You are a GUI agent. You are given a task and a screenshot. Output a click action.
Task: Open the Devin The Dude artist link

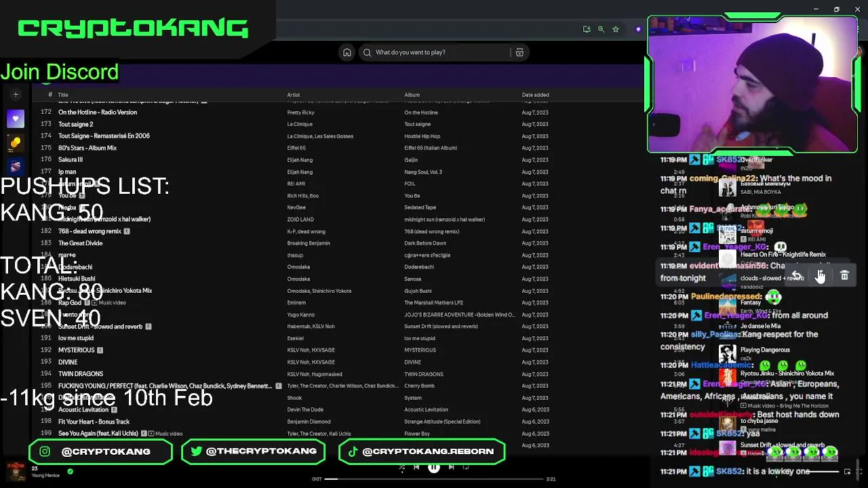[x=305, y=410]
